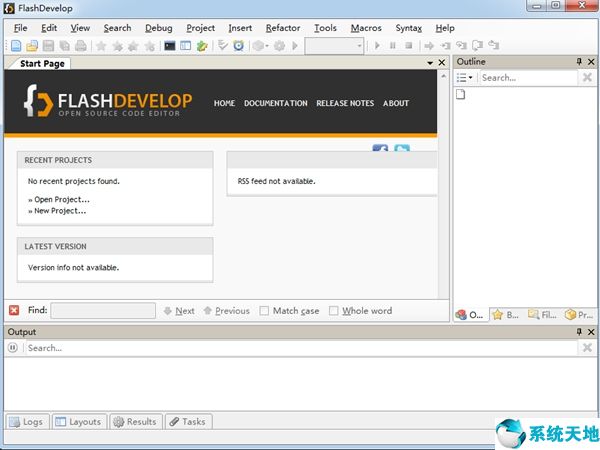Screen dimensions: 600x450
Task: Click the debugger Stop icon
Action: [x=409, y=46]
